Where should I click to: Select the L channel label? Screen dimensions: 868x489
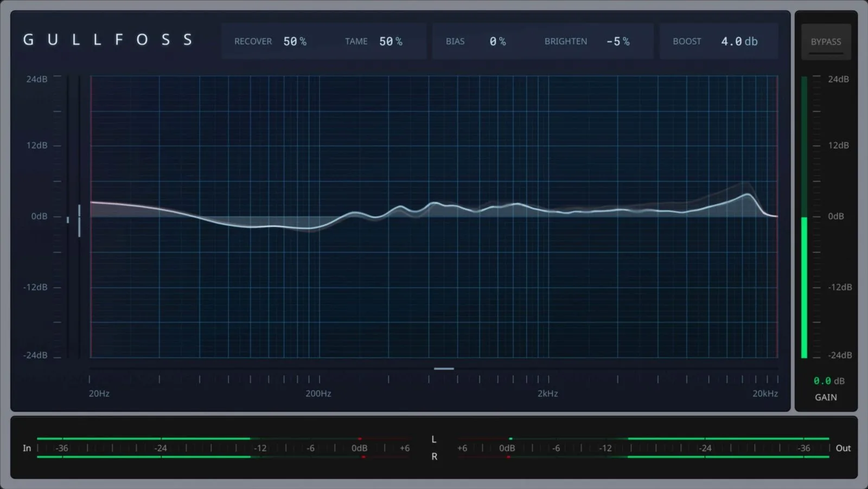click(x=433, y=439)
